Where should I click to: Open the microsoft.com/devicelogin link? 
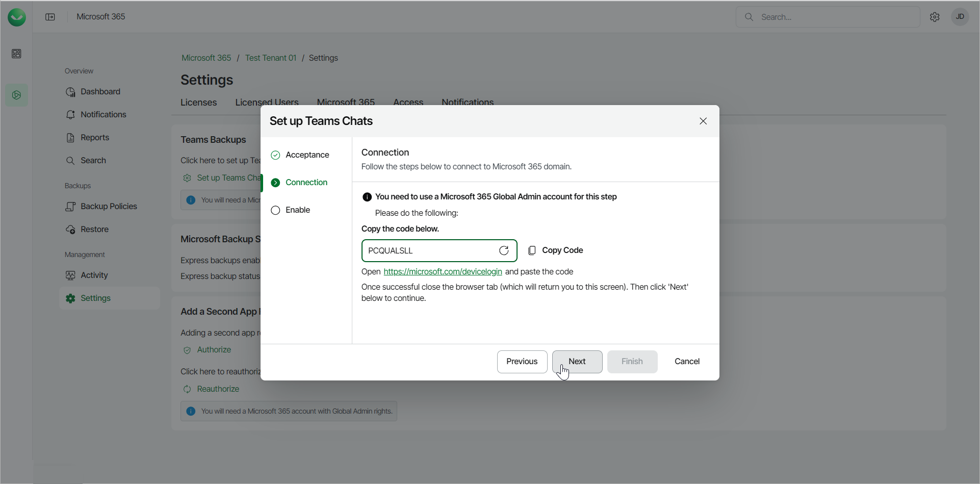(443, 272)
